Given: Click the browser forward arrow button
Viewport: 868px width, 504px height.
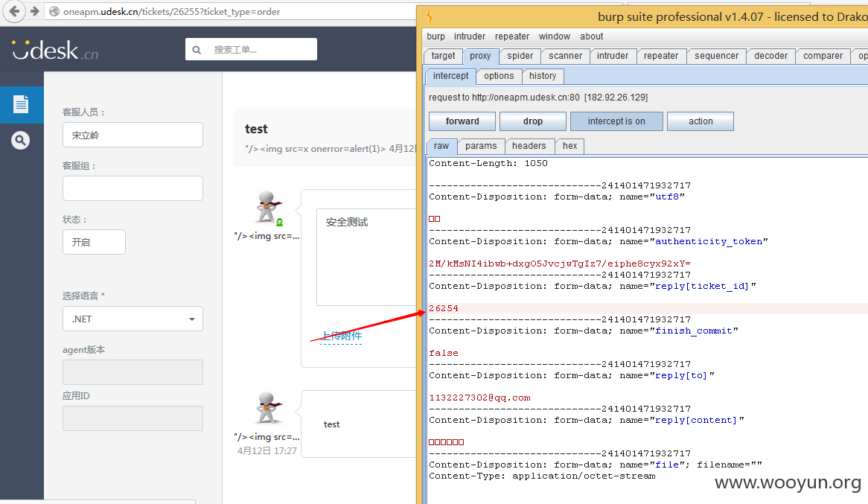Looking at the screenshot, I should point(34,11).
